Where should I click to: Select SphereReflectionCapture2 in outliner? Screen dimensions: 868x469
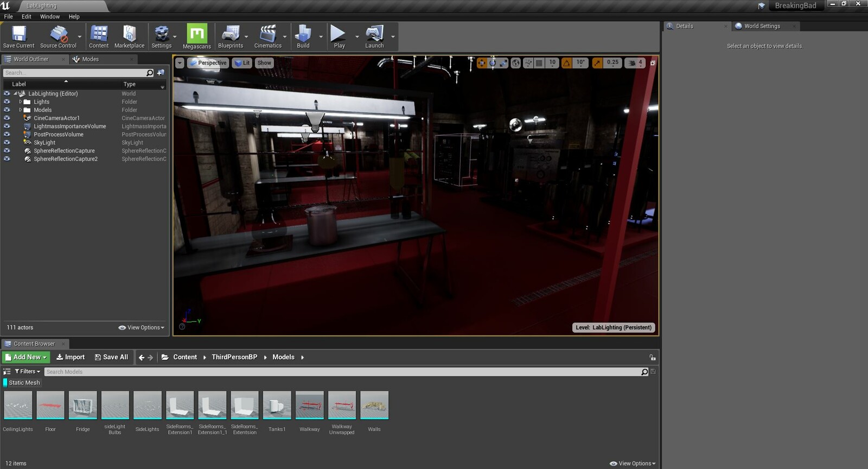[66, 159]
